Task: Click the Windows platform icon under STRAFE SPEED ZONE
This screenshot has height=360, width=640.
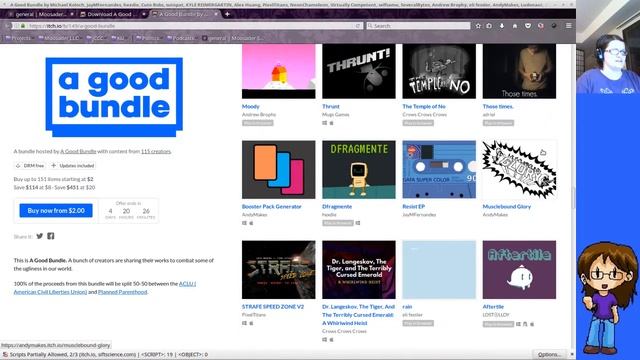Action: click(244, 323)
